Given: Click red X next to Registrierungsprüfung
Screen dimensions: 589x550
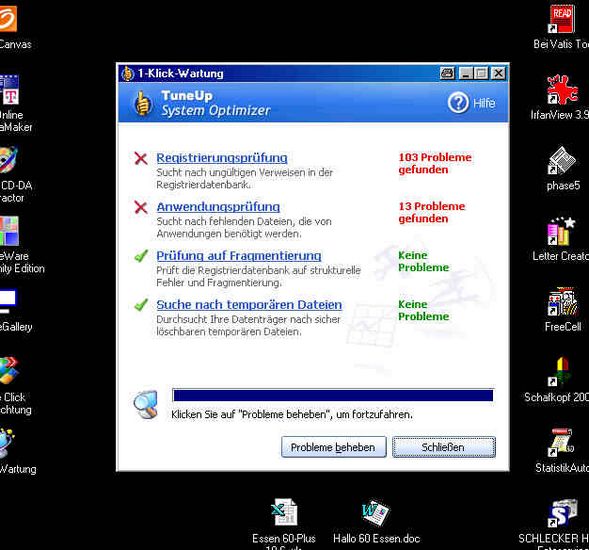Looking at the screenshot, I should pos(141,158).
